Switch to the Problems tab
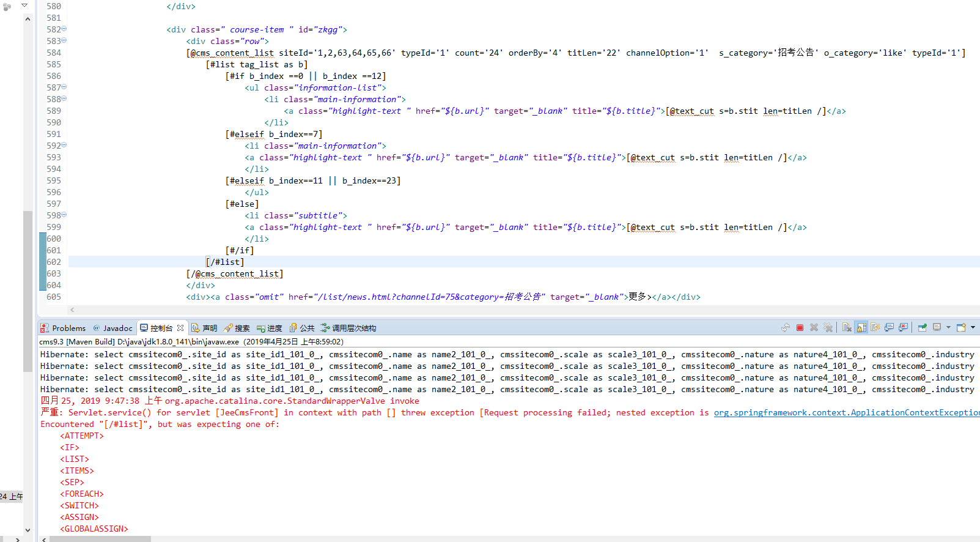 point(64,329)
